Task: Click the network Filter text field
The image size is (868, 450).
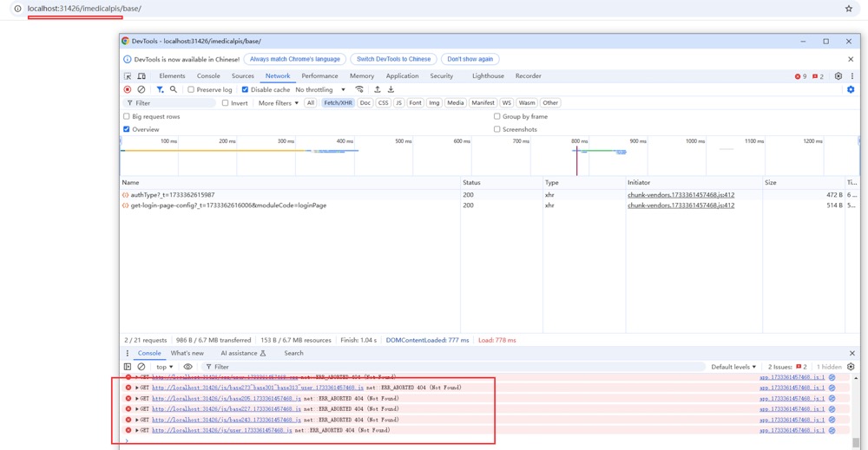Action: 174,103
